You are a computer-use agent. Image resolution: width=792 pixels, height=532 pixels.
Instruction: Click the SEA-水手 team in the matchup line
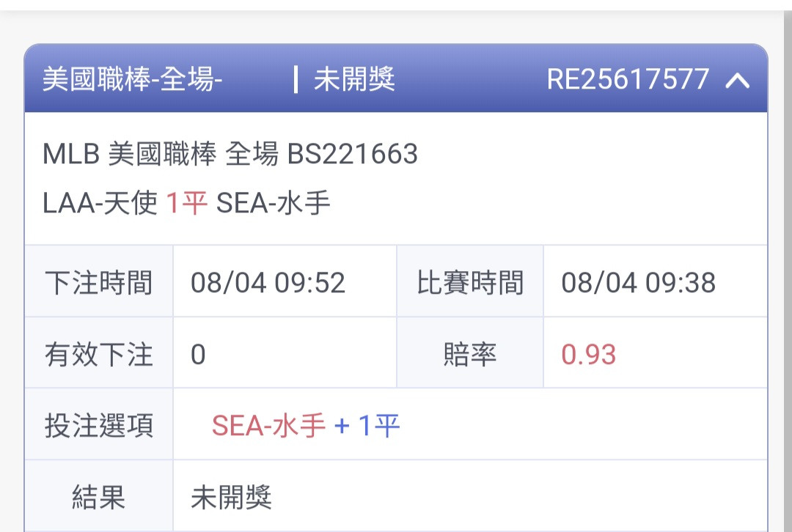(273, 203)
